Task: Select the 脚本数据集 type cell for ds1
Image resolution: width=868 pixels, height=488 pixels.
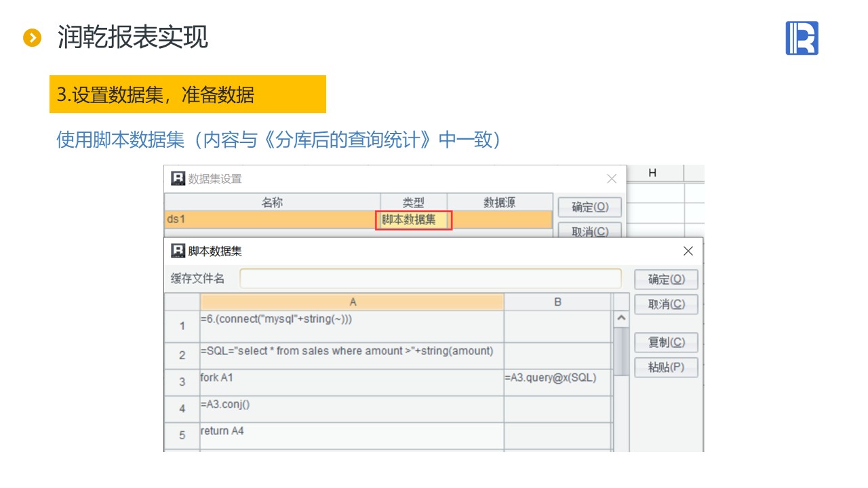Action: point(414,220)
